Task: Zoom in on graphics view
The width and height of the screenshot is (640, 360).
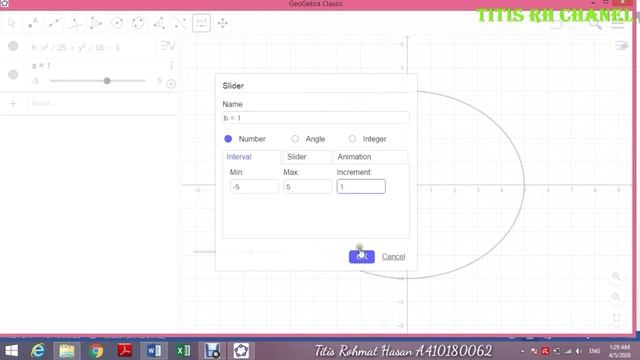Action: point(616,277)
